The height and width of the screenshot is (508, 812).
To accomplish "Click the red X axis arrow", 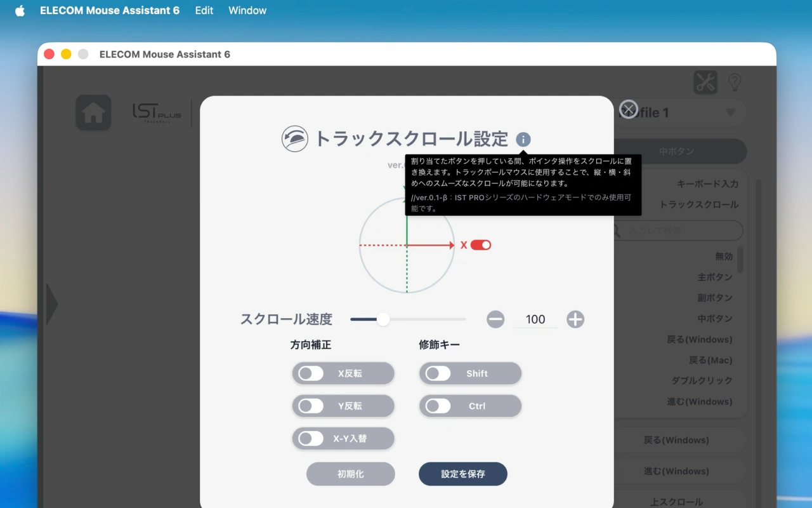I will 431,245.
